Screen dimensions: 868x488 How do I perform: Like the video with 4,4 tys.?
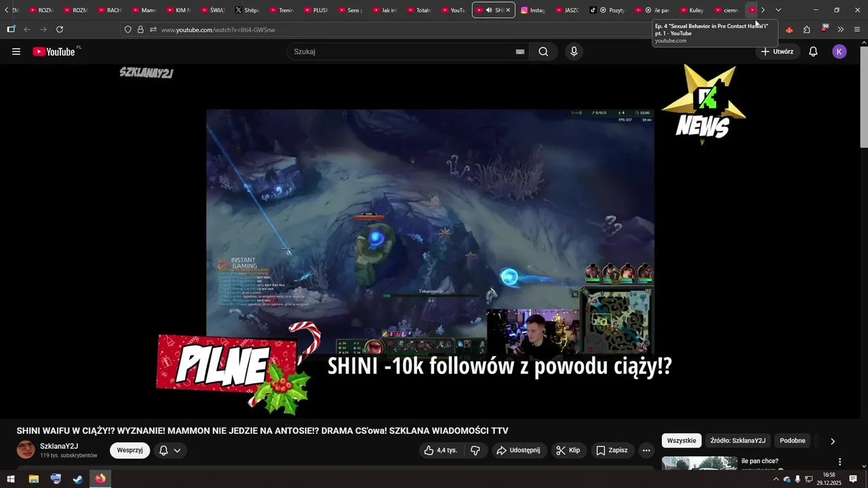441,450
